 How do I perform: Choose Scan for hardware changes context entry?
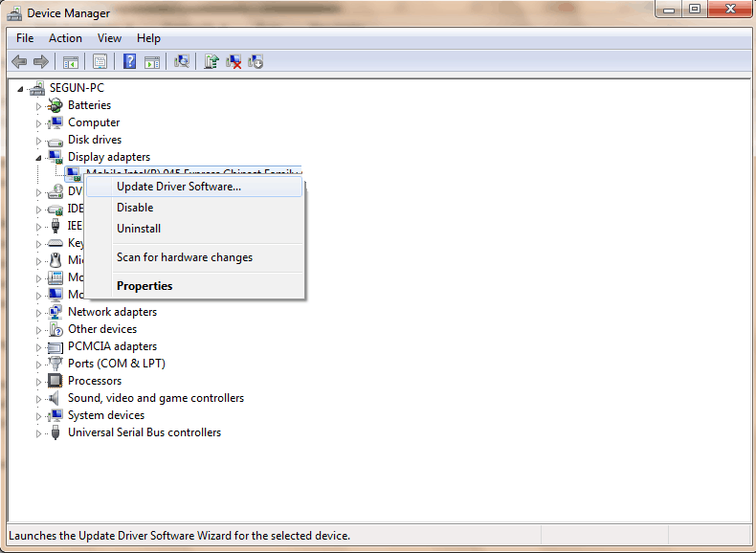194,257
